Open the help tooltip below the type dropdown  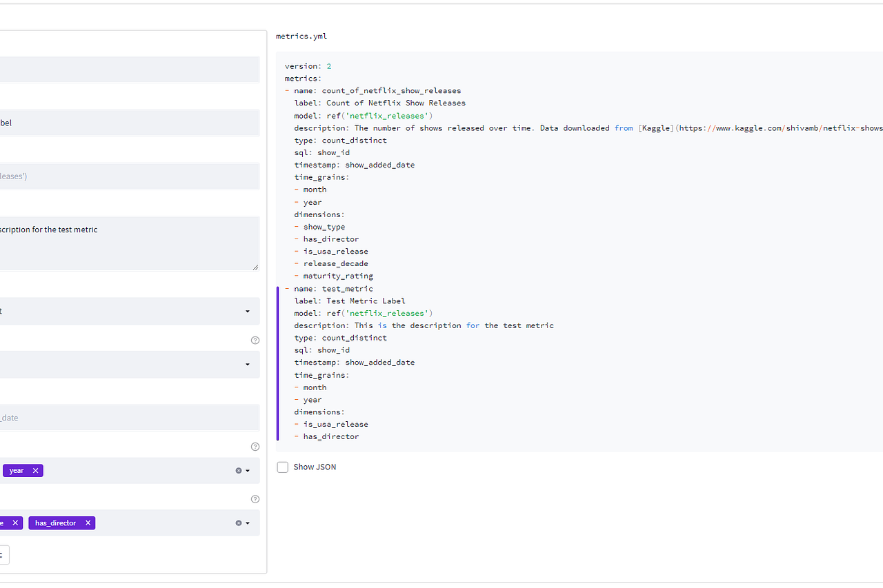[x=255, y=340]
